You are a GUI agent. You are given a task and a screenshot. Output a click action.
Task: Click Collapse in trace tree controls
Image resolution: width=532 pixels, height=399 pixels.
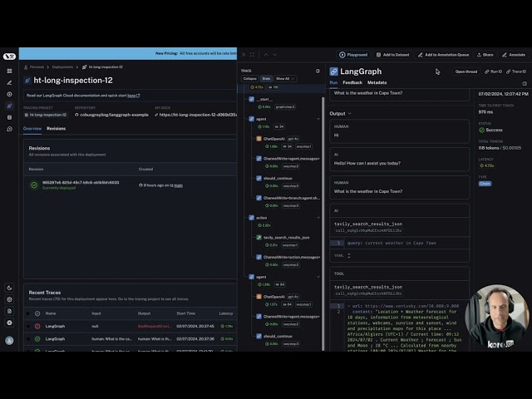point(249,79)
